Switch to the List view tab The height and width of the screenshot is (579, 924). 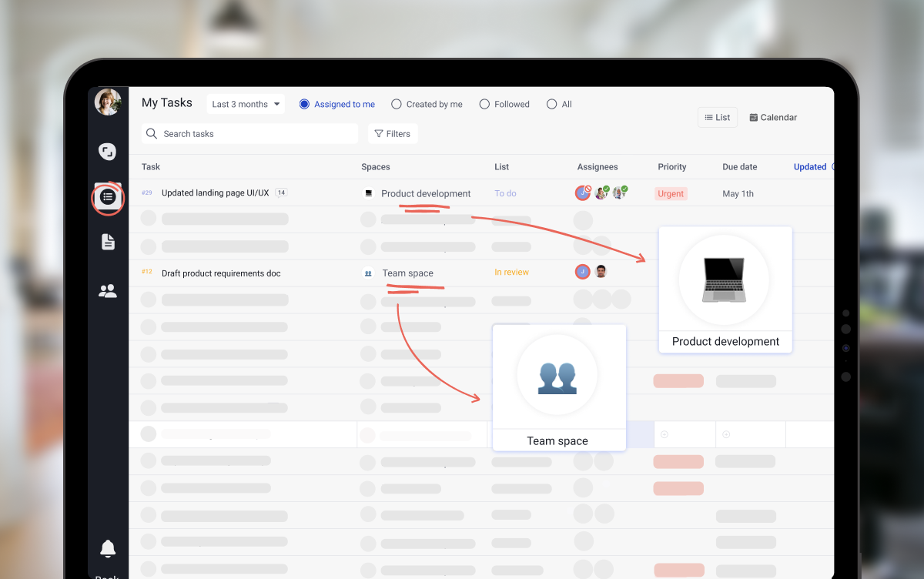coord(717,117)
